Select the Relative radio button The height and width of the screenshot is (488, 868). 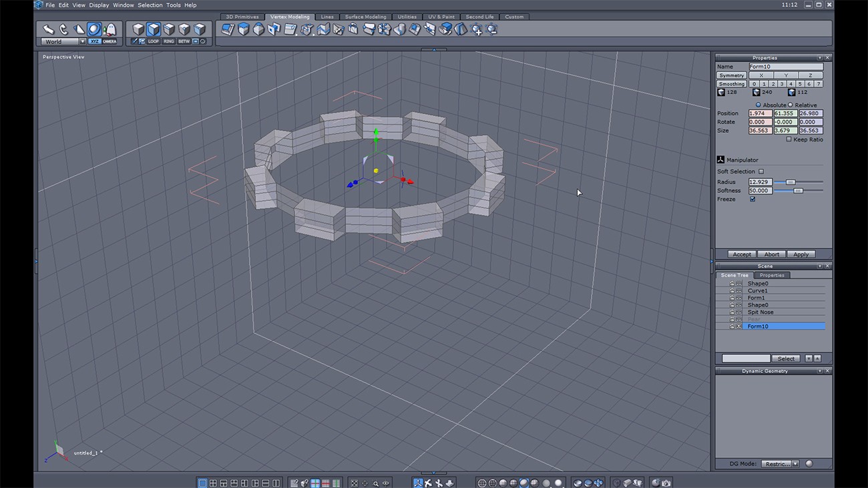point(791,105)
